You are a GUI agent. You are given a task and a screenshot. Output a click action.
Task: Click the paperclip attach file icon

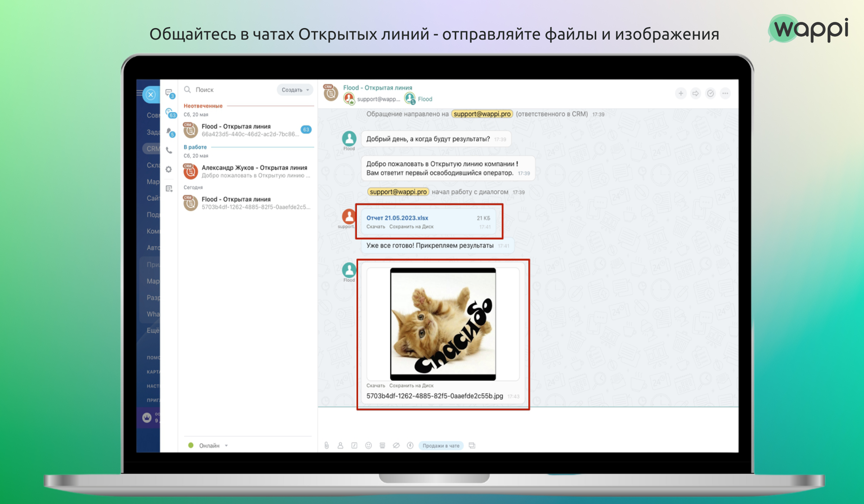327,445
